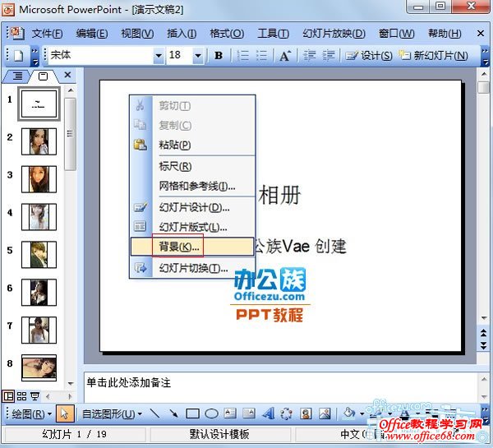Click the PowerPoint document icon in menu bar
This screenshot has width=493, height=448.
point(17,33)
